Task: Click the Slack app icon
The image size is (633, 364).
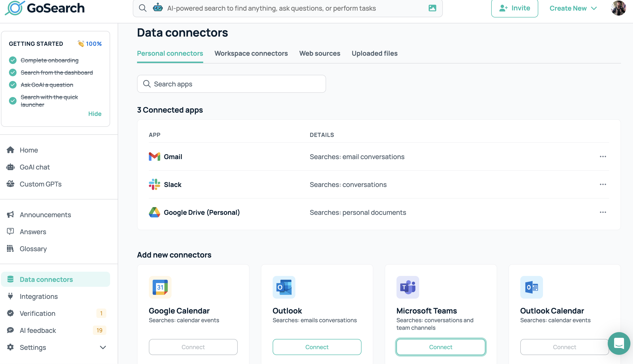Action: (x=155, y=185)
